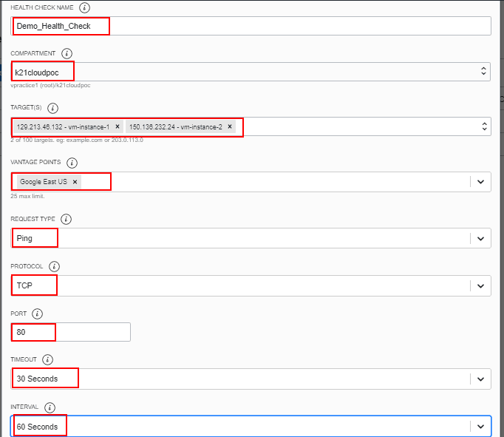This screenshot has height=437, width=504.
Task: Click the Interval info icon
Action: pos(50,407)
